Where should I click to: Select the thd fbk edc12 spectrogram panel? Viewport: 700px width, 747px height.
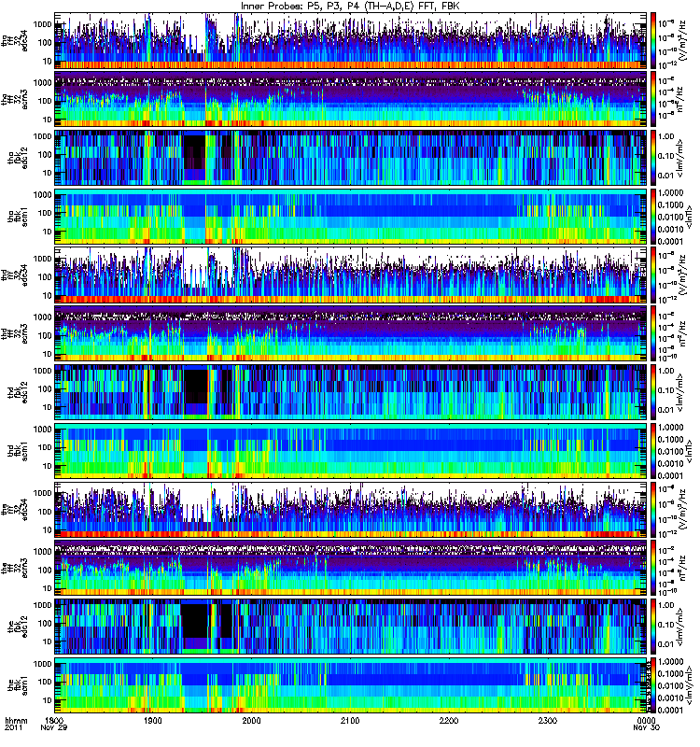[x=351, y=392]
